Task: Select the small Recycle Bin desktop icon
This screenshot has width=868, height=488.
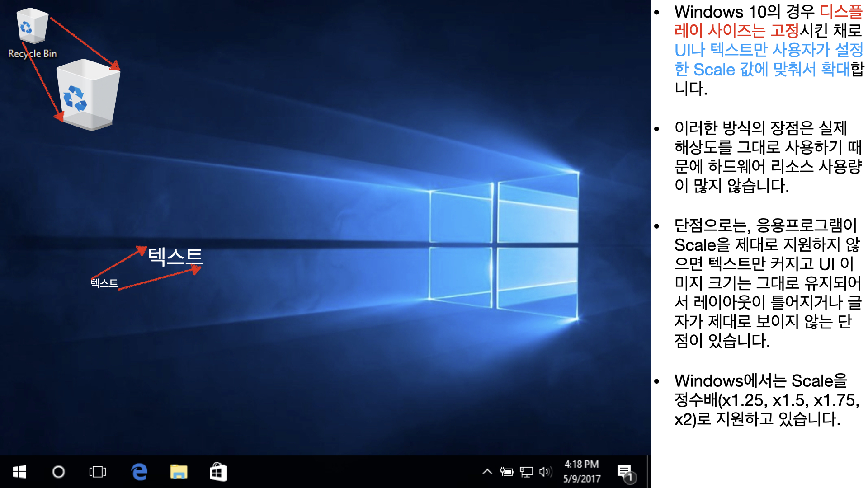Action: click(32, 26)
